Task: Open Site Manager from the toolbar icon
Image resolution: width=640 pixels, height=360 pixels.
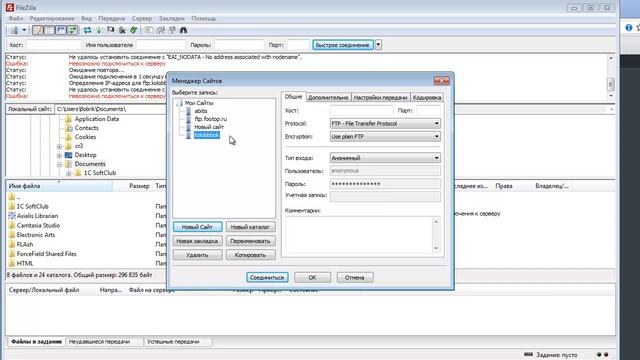Action: pos(15,30)
